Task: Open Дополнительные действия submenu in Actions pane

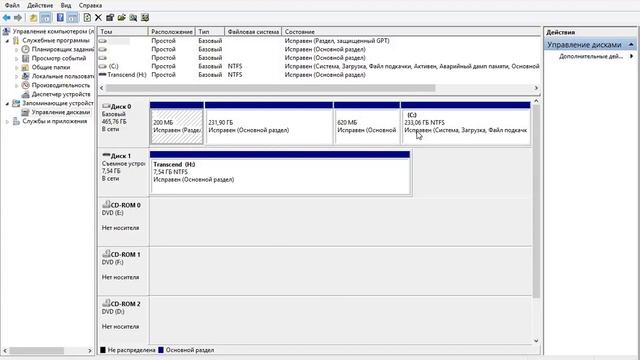Action: [591, 56]
